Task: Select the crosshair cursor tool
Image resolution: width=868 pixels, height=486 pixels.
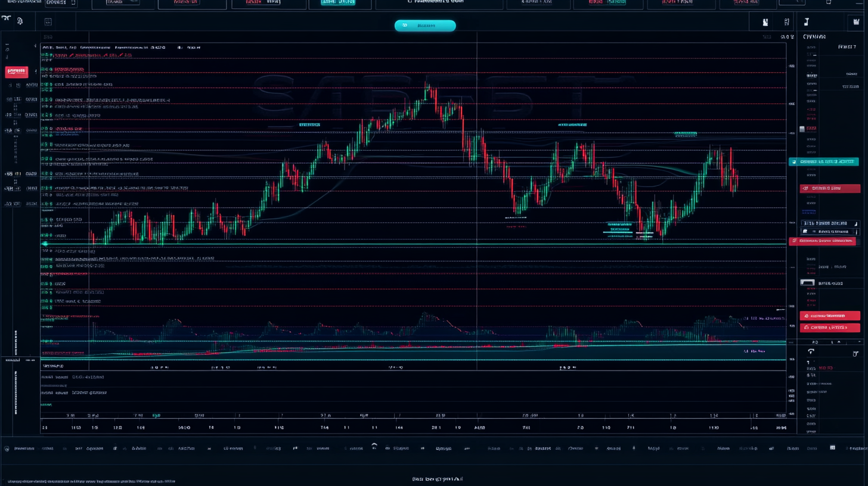Action: (7, 21)
